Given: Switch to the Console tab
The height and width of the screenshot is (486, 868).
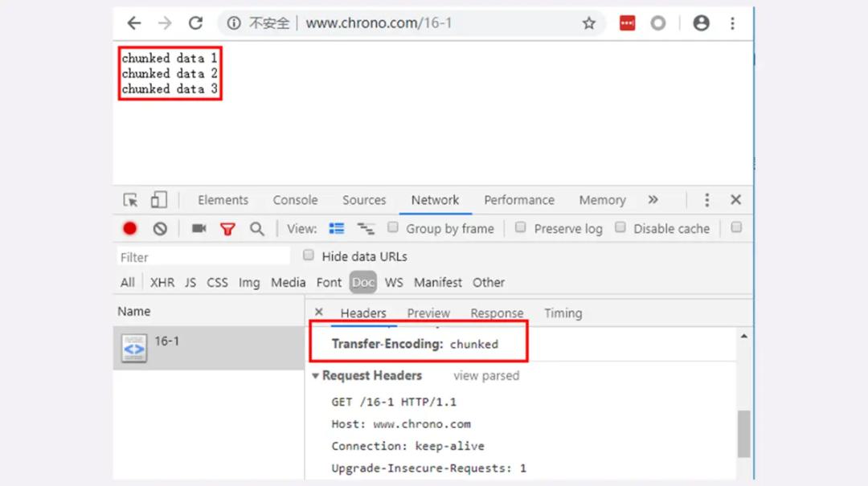Looking at the screenshot, I should pos(295,200).
